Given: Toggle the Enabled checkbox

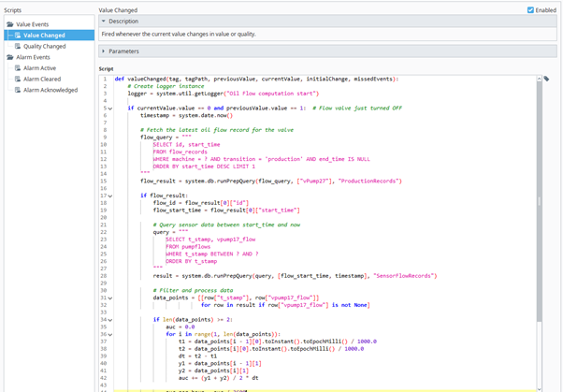Looking at the screenshot, I should pyautogui.click(x=530, y=10).
